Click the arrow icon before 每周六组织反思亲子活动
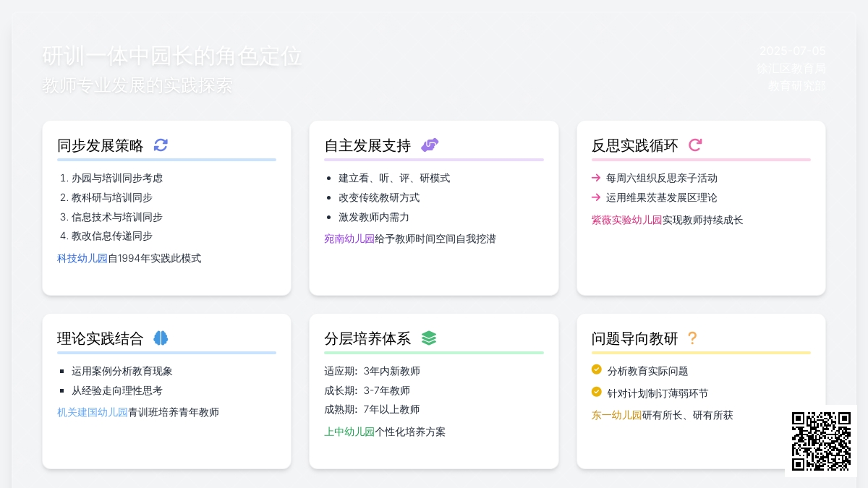This screenshot has height=488, width=868. coord(596,178)
